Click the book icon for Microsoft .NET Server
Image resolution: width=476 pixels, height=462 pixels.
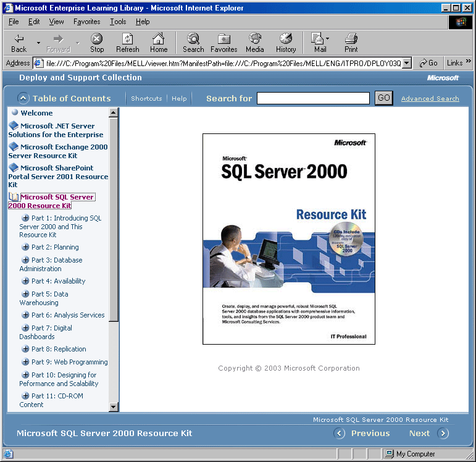[14, 125]
